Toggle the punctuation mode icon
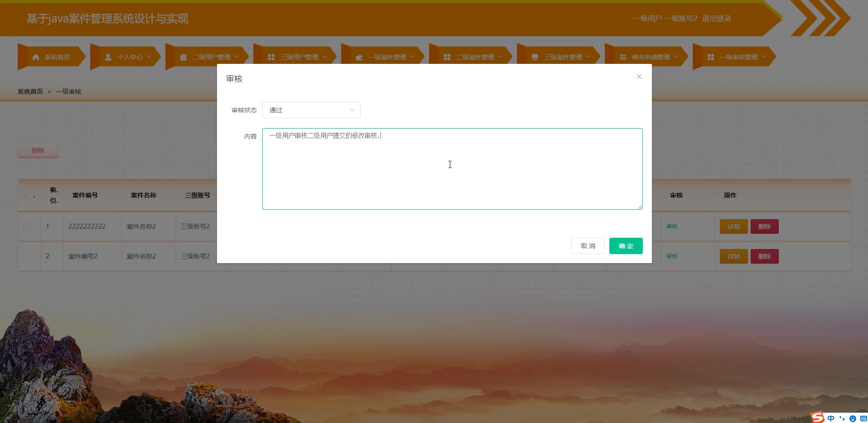868x423 pixels. [x=842, y=418]
